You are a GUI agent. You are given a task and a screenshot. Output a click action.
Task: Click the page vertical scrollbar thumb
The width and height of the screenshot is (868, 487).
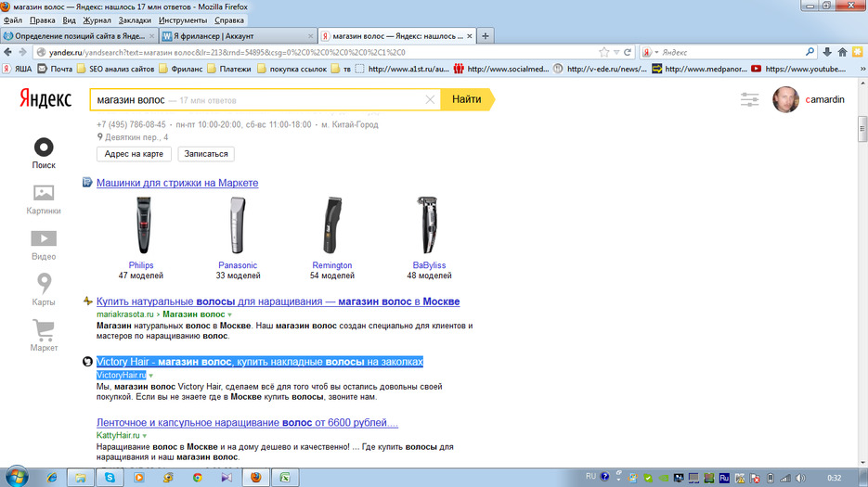tap(862, 128)
